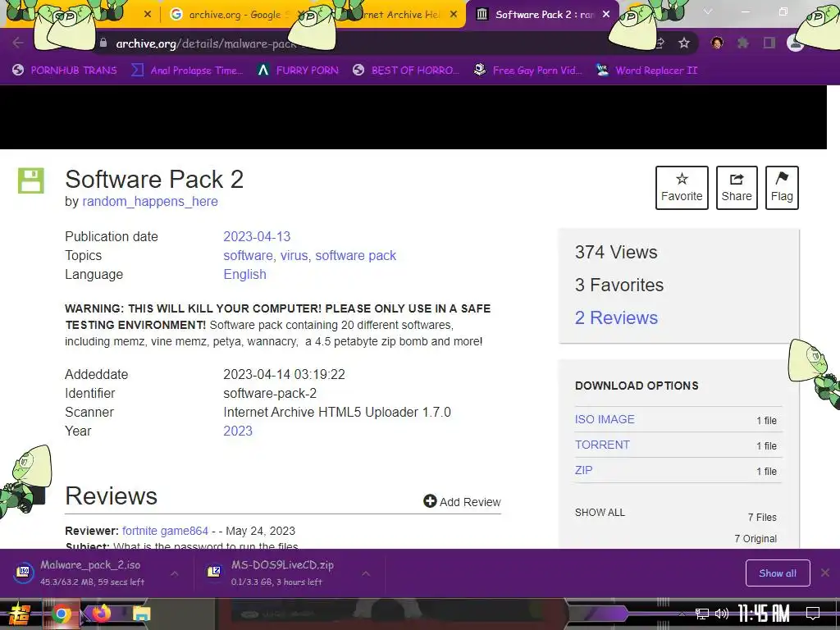Select the identifier text software-pack-2
Image resolution: width=840 pixels, height=630 pixels.
click(x=269, y=393)
